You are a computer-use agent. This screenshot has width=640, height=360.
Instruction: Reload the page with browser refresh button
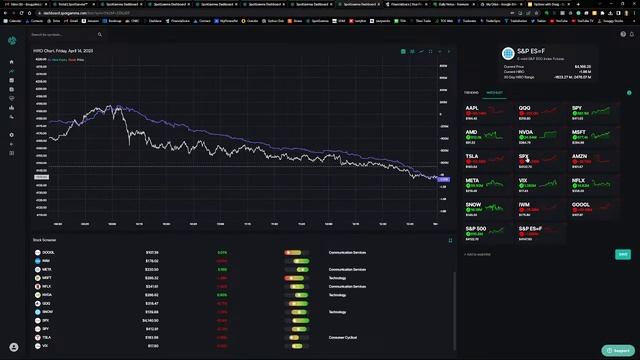pyautogui.click(x=21, y=13)
